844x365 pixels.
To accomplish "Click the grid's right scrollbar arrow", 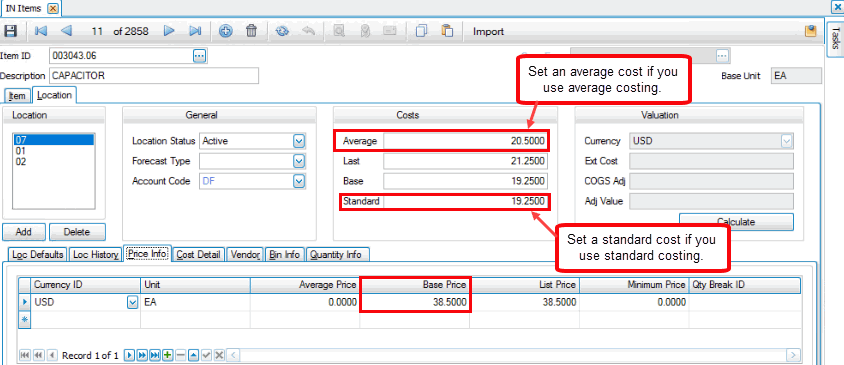I will click(793, 355).
